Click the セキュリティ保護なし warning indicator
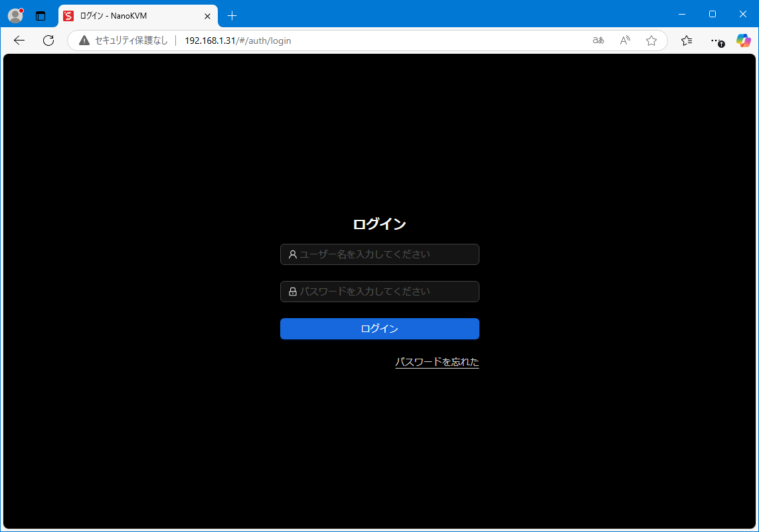 tap(124, 41)
